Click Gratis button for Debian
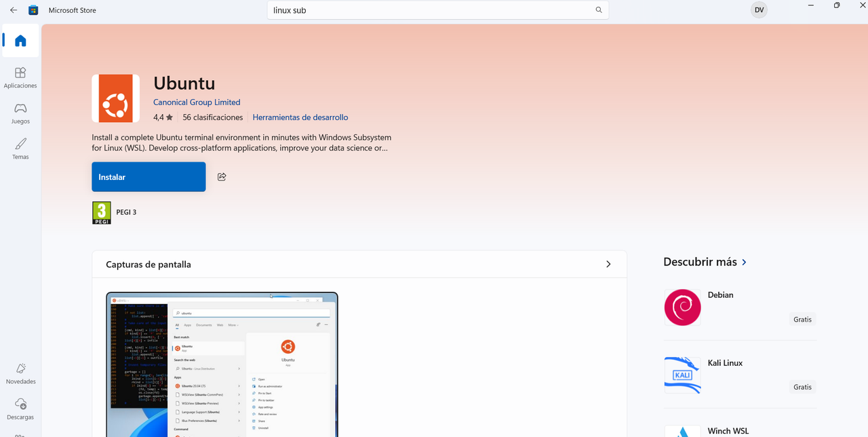868x437 pixels. point(802,319)
